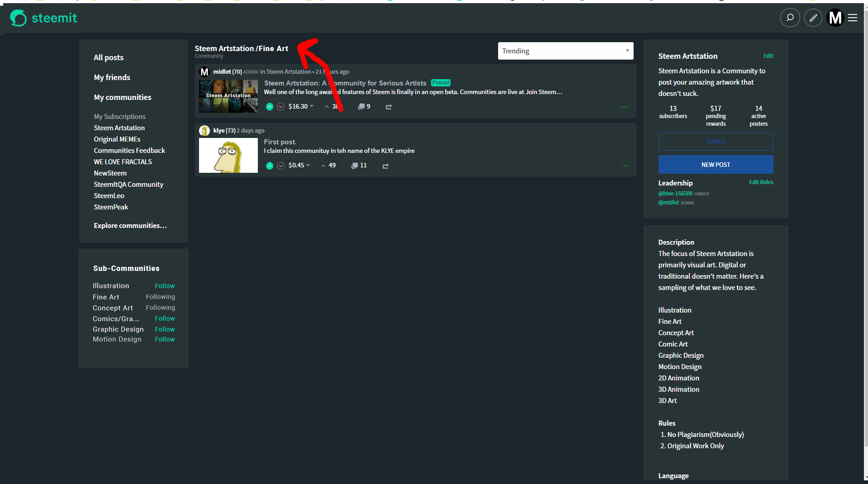Click midlet's M avatar on post

click(204, 72)
